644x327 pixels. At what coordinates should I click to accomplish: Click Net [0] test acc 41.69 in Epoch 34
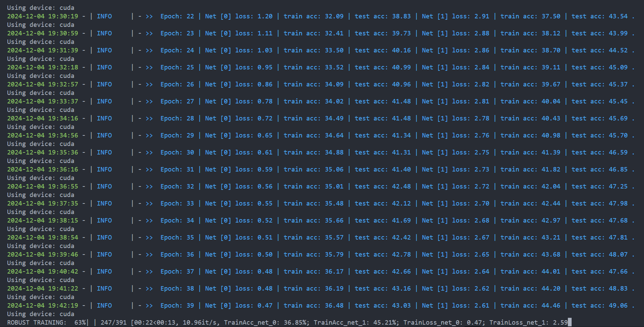pyautogui.click(x=401, y=220)
